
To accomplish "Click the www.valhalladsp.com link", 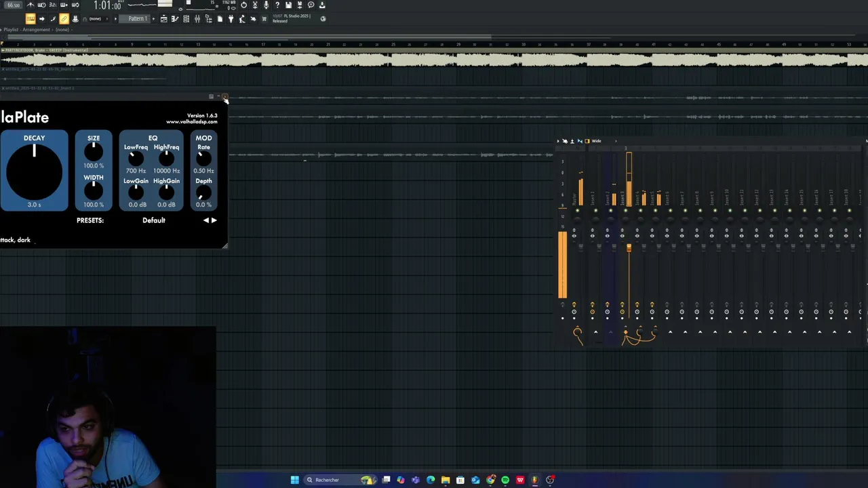I will coord(191,122).
